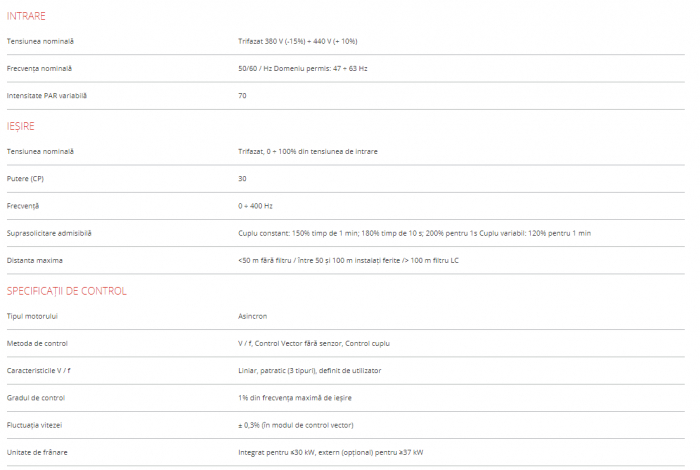Click the SPECIFICAȚII DE CONTROL heading
This screenshot has height=470, width=700.
[66, 291]
